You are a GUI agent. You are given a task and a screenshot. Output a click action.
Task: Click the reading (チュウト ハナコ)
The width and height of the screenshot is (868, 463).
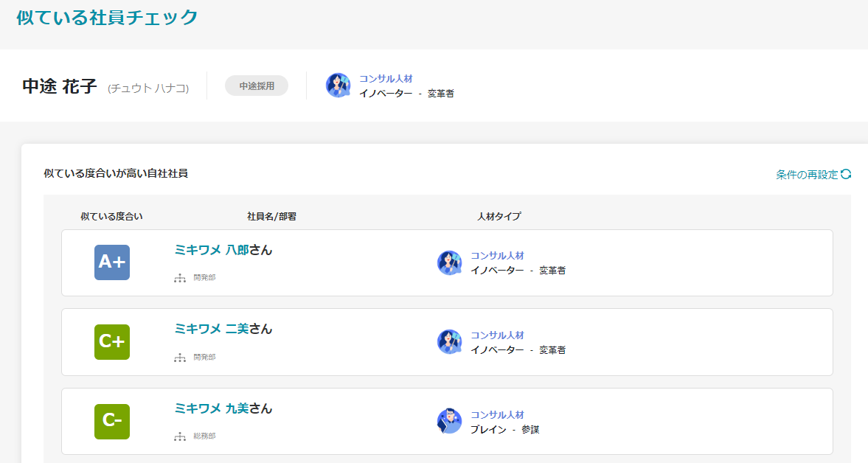click(148, 88)
